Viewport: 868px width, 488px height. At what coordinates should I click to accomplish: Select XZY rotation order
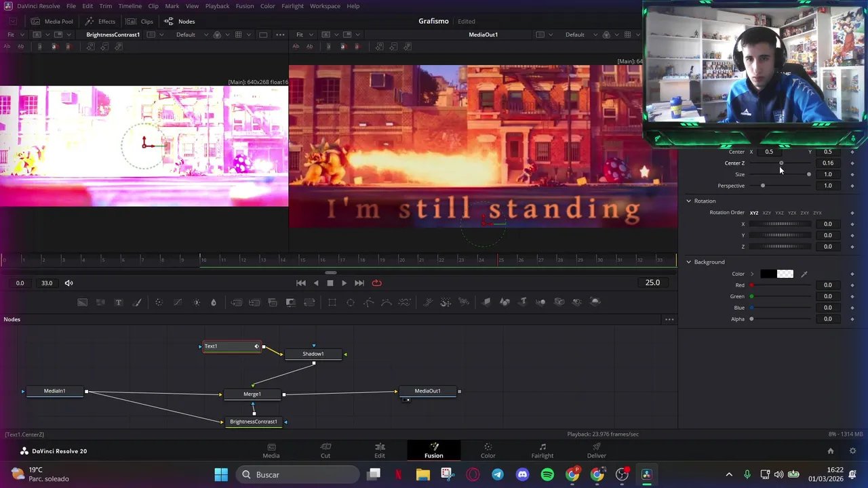[x=767, y=213]
